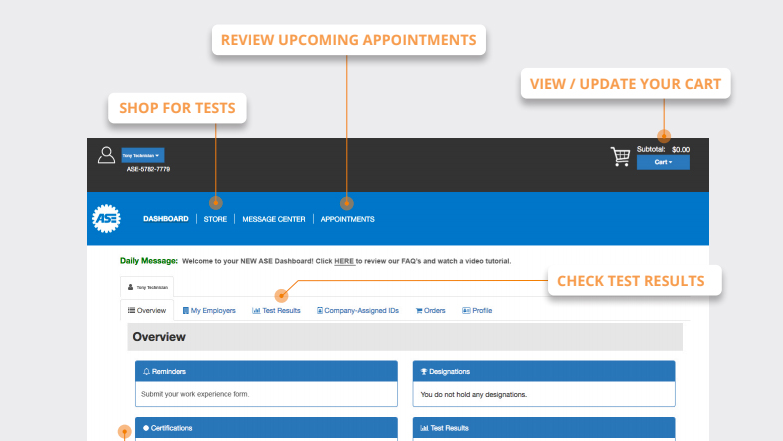The width and height of the screenshot is (783, 441).
Task: Go to the Dashboard nav item
Action: [166, 219]
